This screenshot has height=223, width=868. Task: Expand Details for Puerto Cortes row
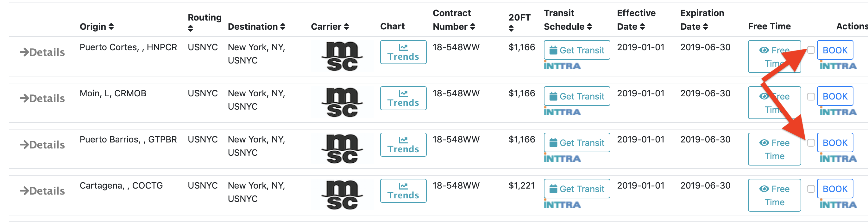[42, 52]
